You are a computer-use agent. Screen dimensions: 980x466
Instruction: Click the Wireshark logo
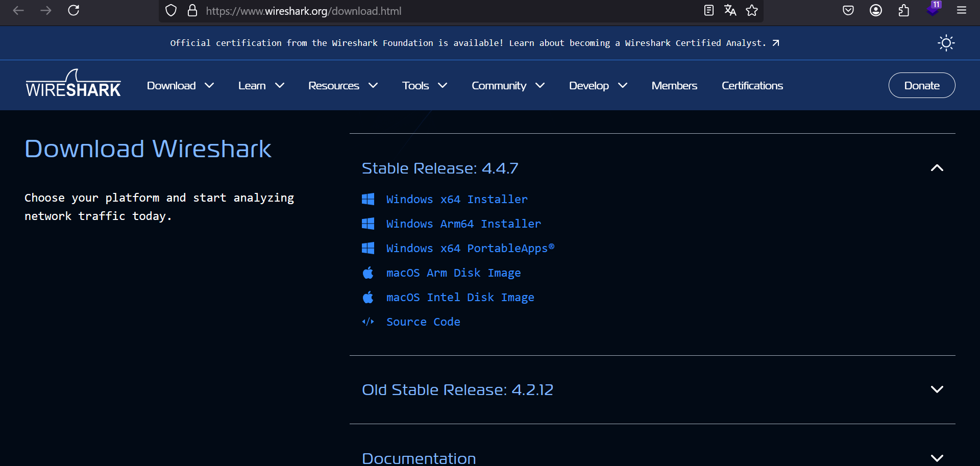click(73, 84)
